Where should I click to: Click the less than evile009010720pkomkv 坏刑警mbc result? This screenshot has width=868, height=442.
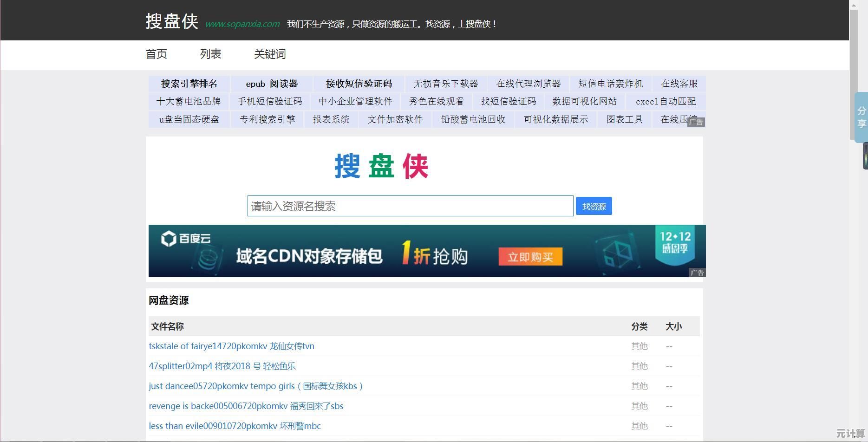point(235,426)
